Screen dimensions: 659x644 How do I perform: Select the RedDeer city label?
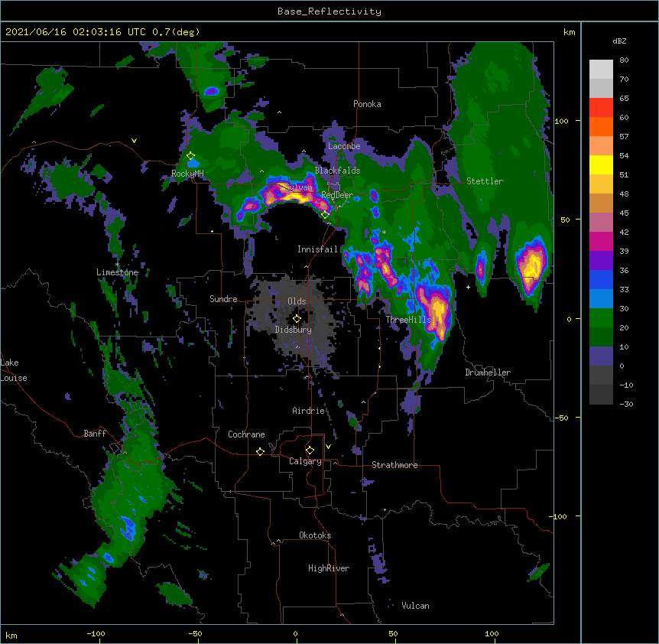337,195
